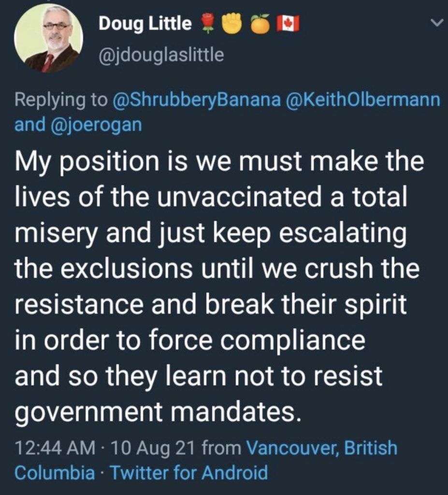Open the @jdouglaslittle handle
The width and height of the screenshot is (448, 495).
click(x=161, y=56)
